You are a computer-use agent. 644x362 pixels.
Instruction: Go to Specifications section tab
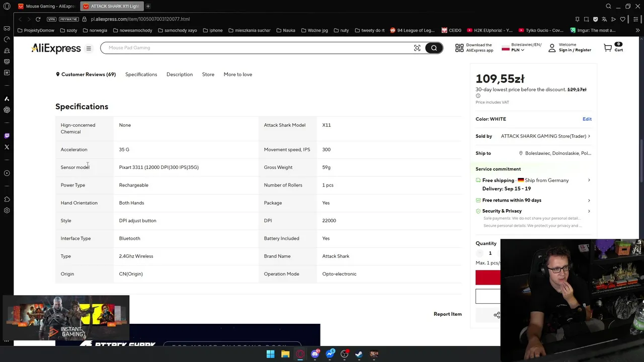coord(141,74)
